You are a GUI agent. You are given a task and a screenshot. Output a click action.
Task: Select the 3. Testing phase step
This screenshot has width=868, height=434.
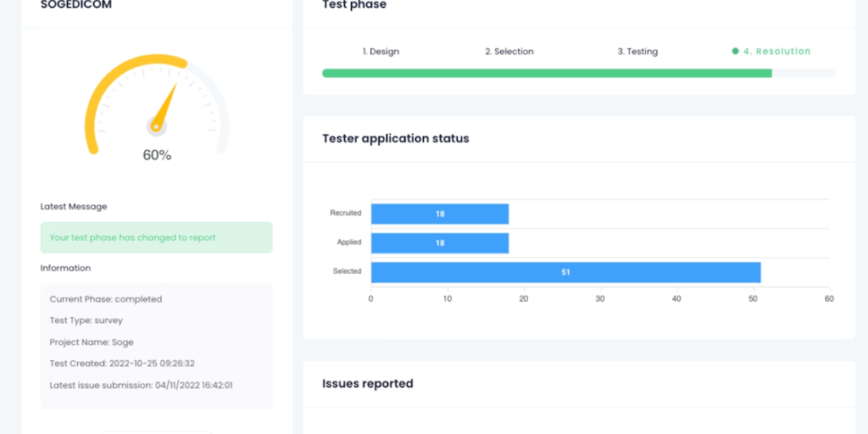point(637,52)
